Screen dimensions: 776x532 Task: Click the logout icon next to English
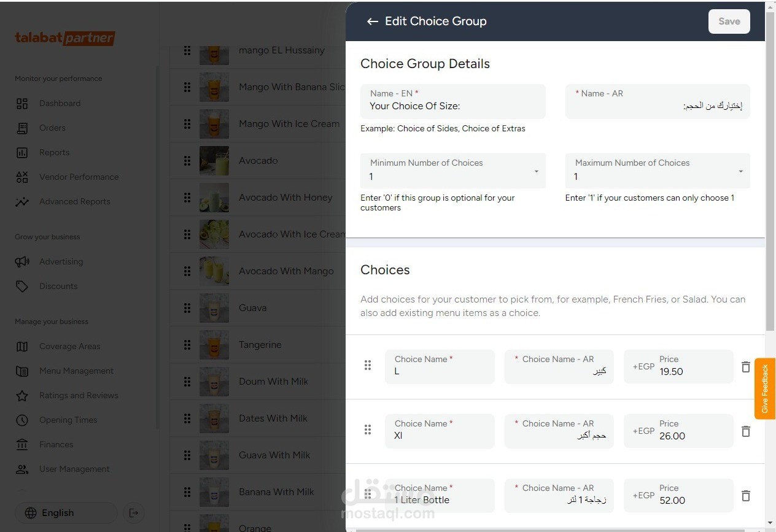click(134, 513)
